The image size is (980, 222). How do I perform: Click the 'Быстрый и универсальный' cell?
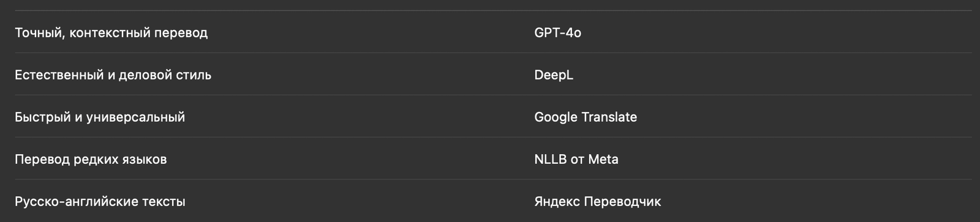tap(100, 117)
